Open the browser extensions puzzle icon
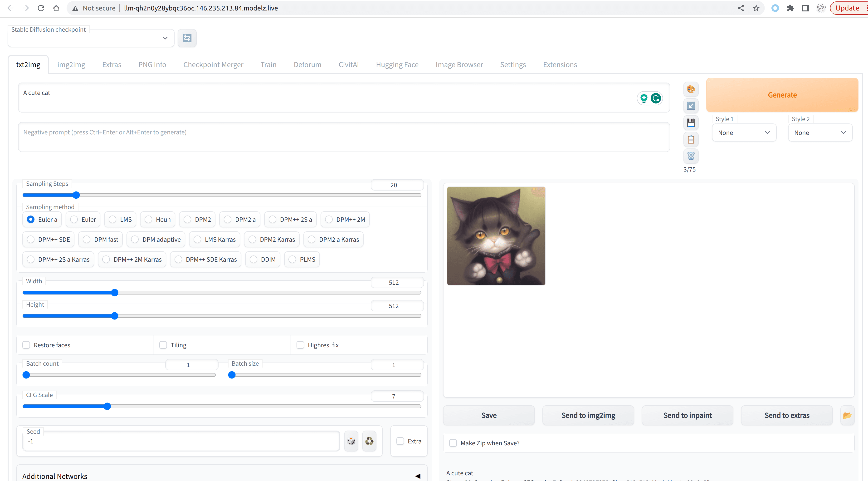Viewport: 868px width, 481px height. (790, 8)
